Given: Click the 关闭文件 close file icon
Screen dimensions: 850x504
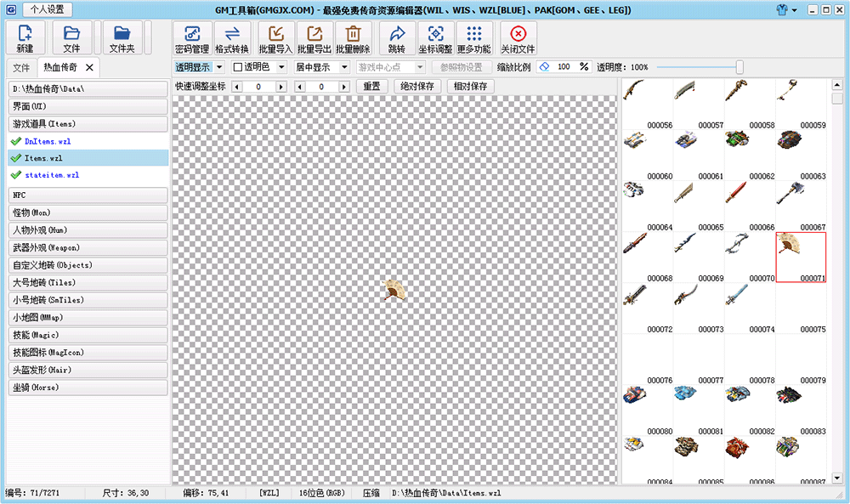Looking at the screenshot, I should [x=518, y=38].
